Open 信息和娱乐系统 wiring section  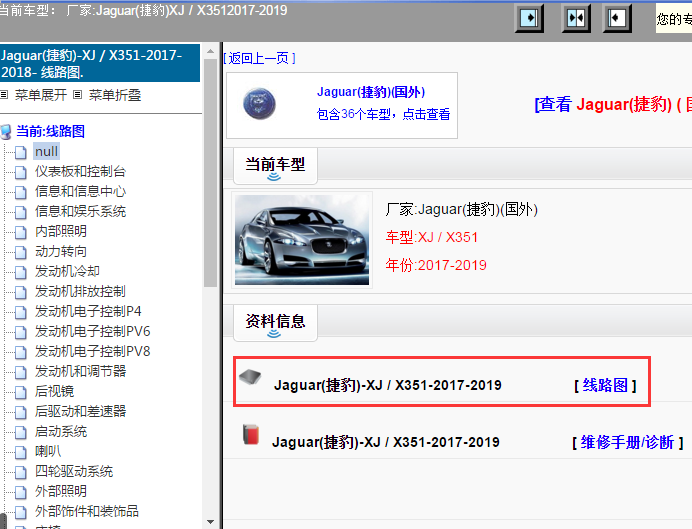80,211
